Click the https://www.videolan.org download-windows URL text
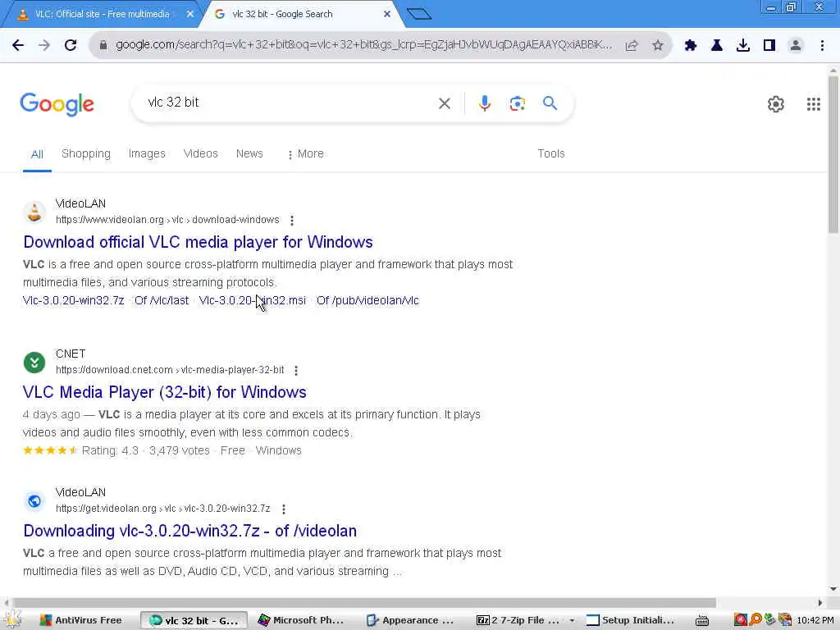The height and width of the screenshot is (630, 840). point(167,220)
